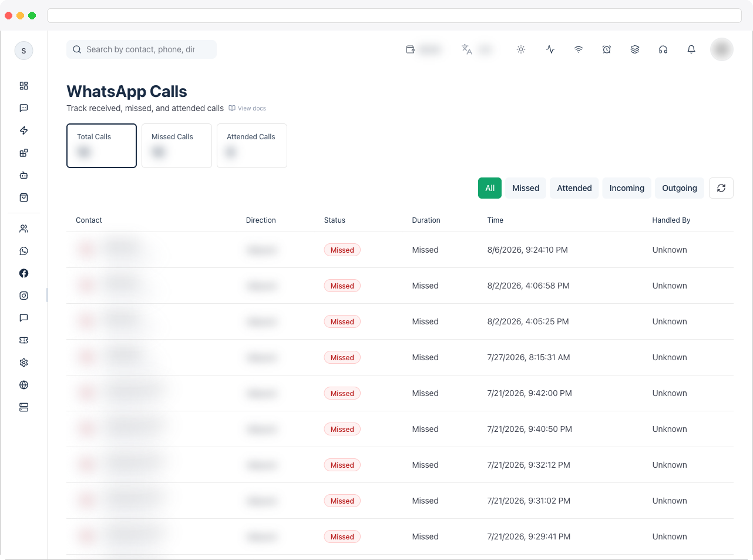Open the bot icon in sidebar
The width and height of the screenshot is (753, 560).
[23, 175]
